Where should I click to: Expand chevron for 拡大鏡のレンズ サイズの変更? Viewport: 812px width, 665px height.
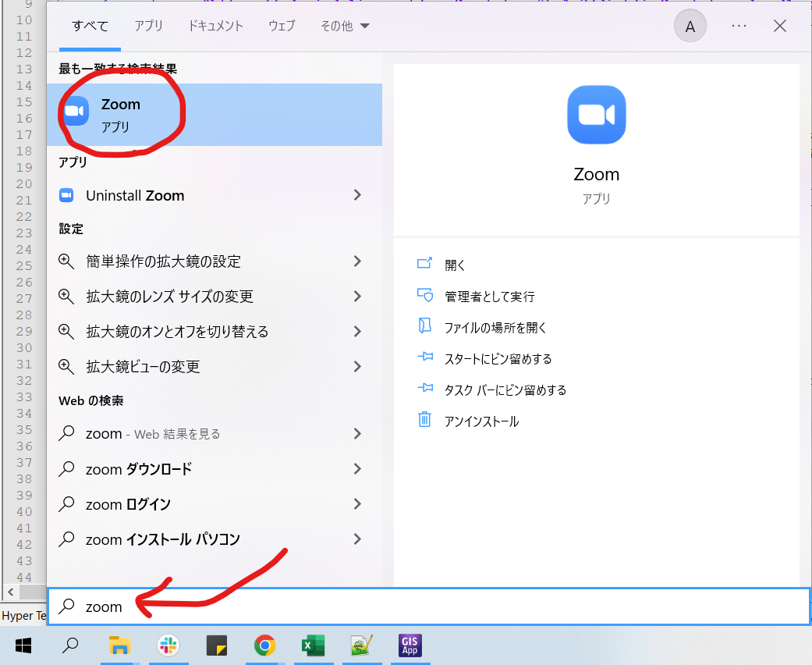click(x=357, y=297)
